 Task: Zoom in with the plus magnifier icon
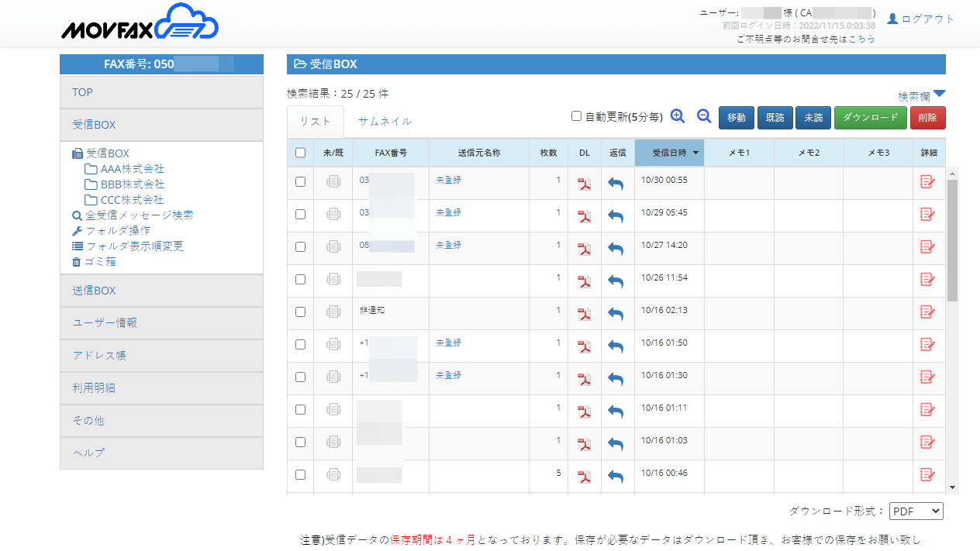click(678, 116)
